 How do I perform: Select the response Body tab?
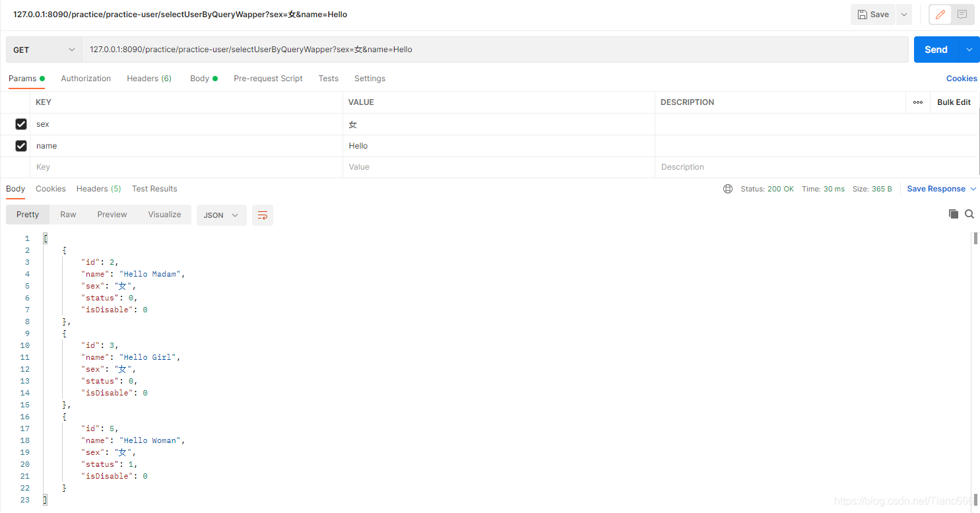16,189
